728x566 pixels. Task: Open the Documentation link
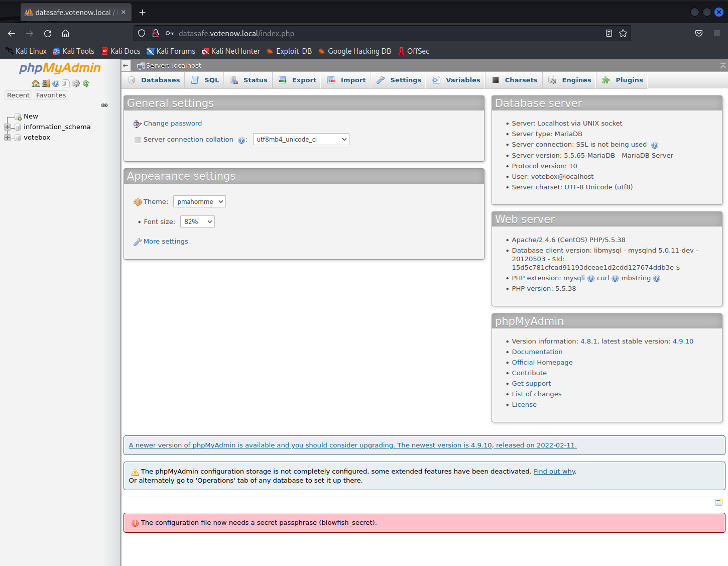tap(537, 352)
